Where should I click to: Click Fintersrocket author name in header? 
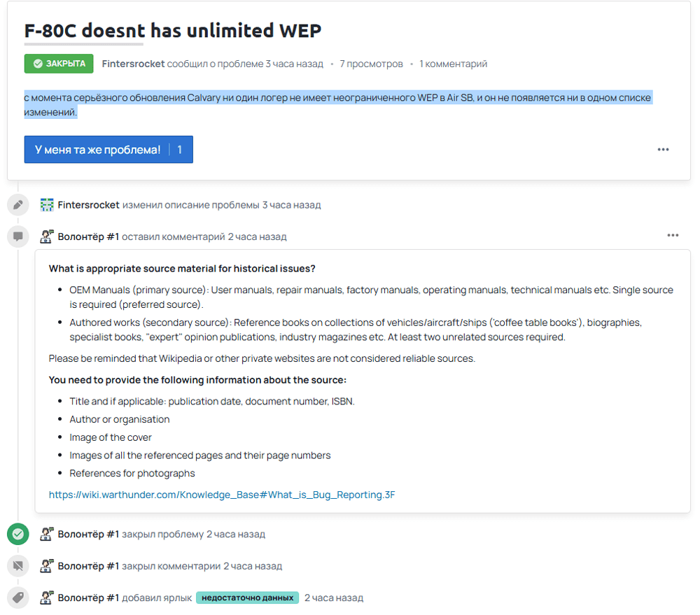[x=133, y=64]
